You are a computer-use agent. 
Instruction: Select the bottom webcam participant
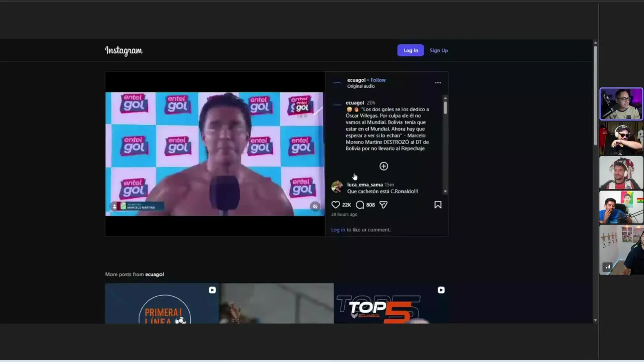[621, 250]
